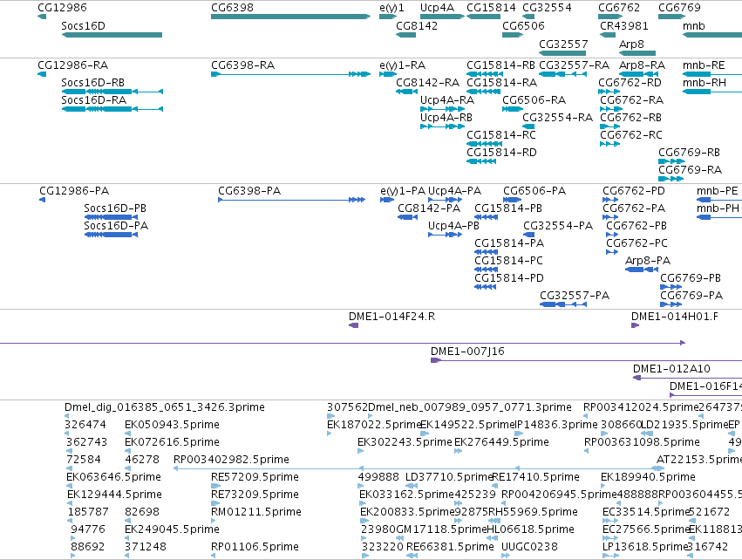
Task: Select EST LD37710.5prime
Action: [x=450, y=477]
